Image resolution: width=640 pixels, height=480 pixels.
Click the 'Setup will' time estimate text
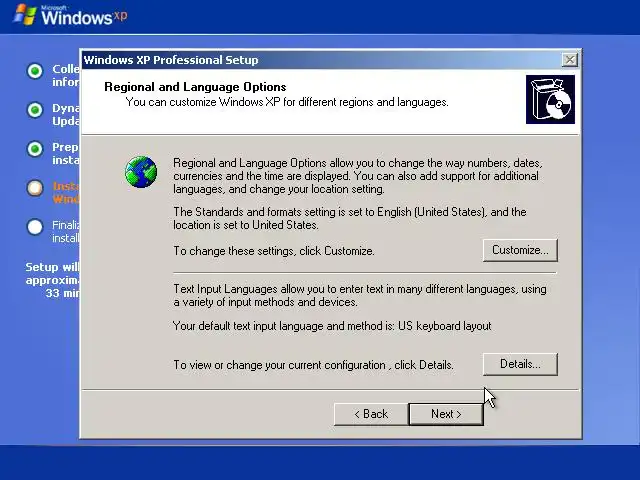(53, 280)
